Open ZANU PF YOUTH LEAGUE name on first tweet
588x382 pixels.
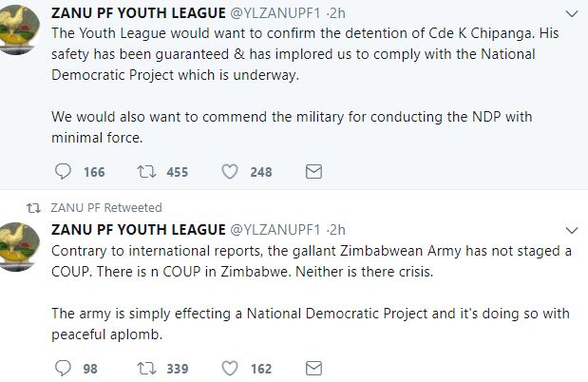click(139, 14)
